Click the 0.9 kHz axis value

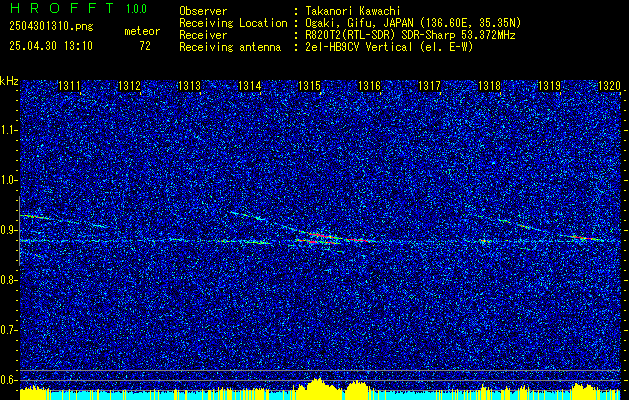(x=8, y=230)
